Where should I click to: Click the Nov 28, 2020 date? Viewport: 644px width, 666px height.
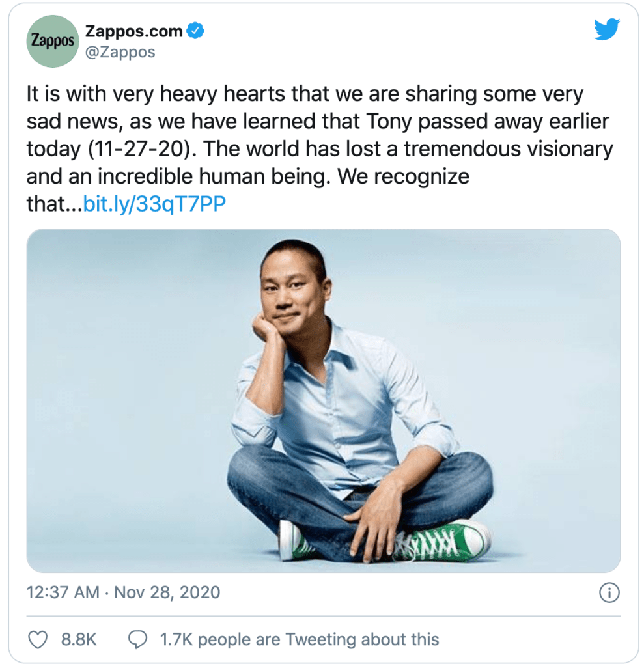(167, 592)
